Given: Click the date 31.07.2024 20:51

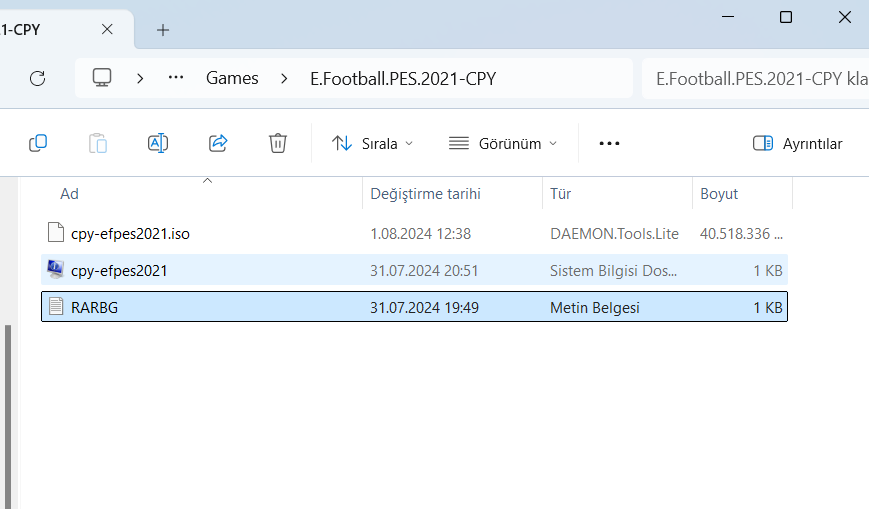Looking at the screenshot, I should click(x=424, y=271).
